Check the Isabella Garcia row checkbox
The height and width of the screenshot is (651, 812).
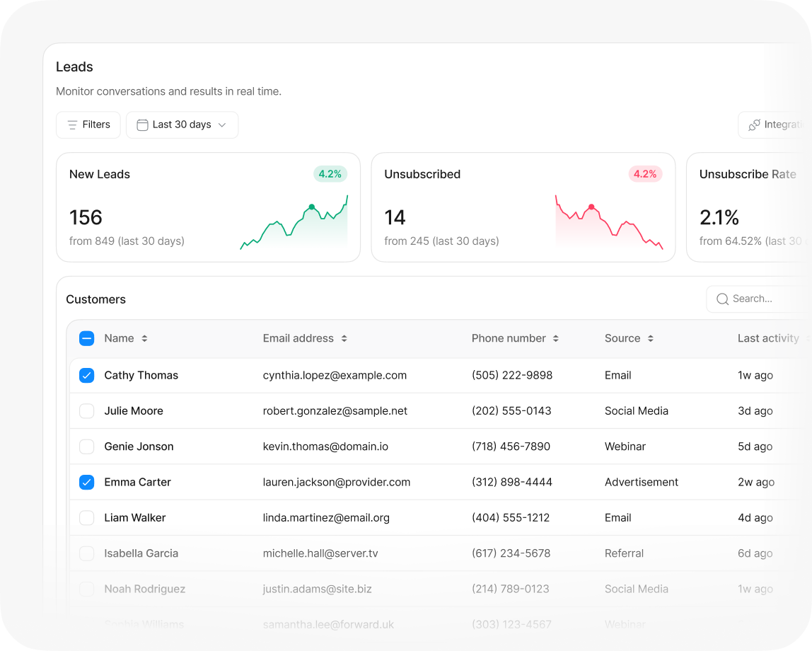[86, 553]
